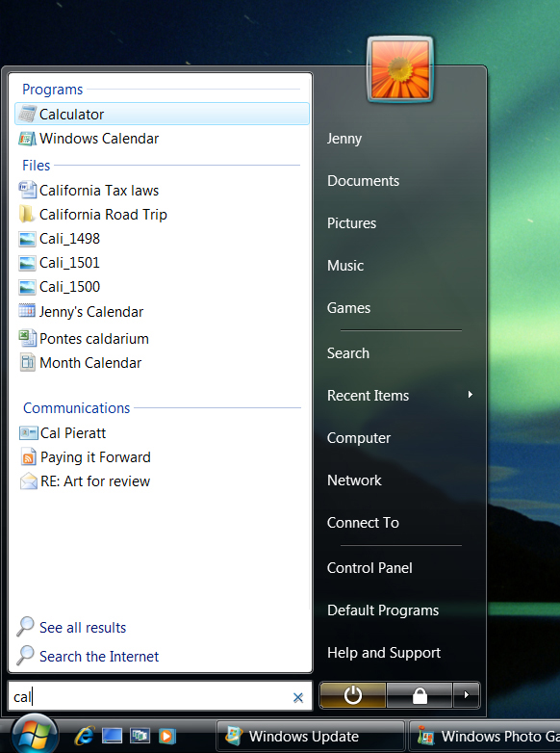Screen dimensions: 560x753
Task: Open Control Panel
Action: point(369,567)
